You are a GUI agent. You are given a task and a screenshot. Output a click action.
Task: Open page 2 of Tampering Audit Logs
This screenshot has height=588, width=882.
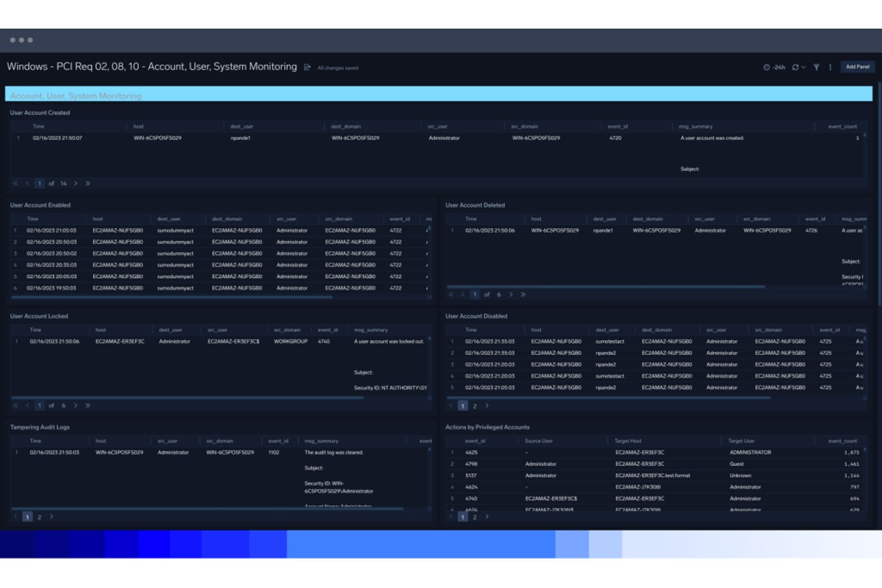coord(39,517)
